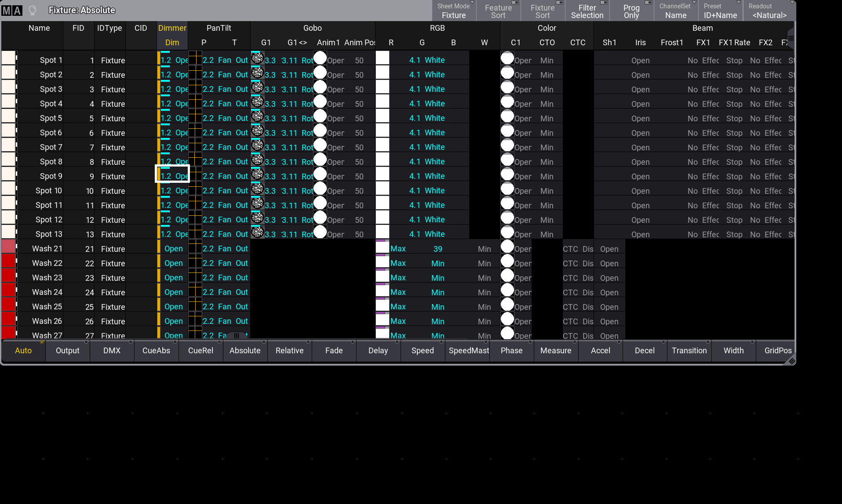Open the Preset ID+Name dropdown
This screenshot has width=842, height=504.
coord(720,11)
